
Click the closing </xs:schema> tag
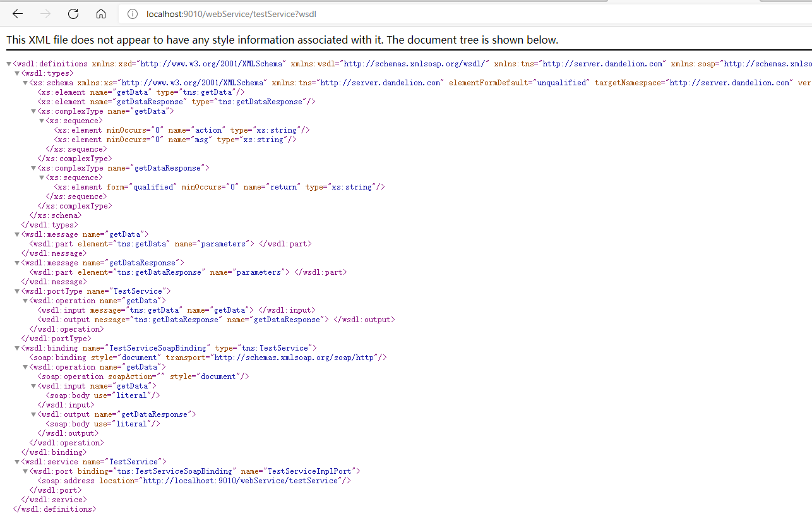tap(56, 215)
